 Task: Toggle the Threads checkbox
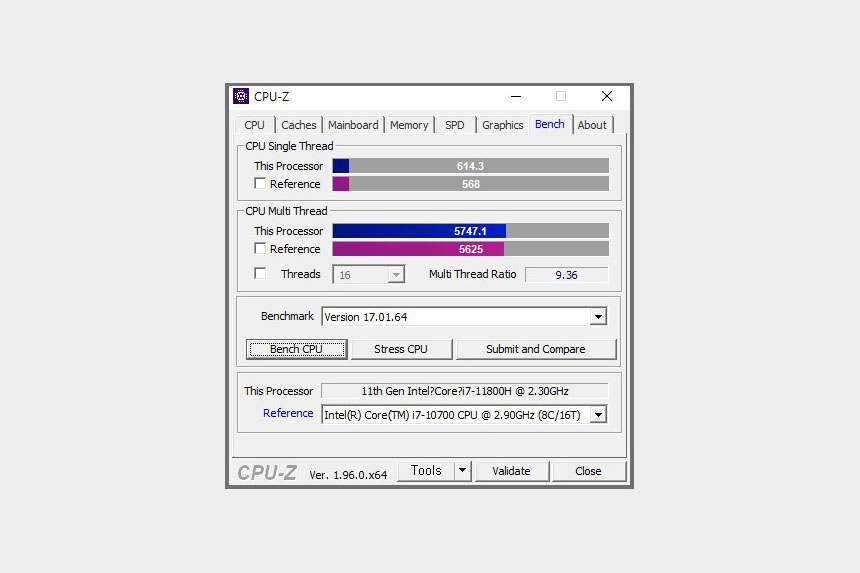(x=260, y=273)
